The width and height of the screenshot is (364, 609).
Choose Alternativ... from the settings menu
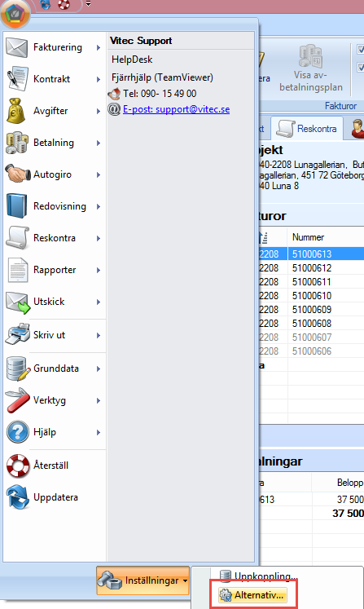(253, 594)
